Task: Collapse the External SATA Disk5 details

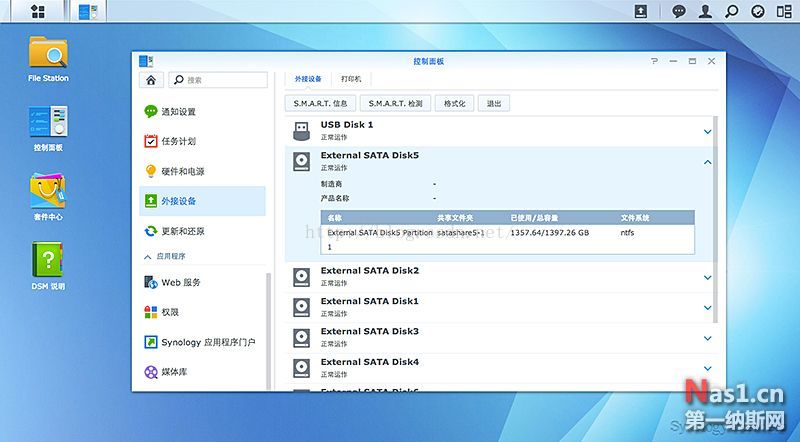Action: pos(707,161)
